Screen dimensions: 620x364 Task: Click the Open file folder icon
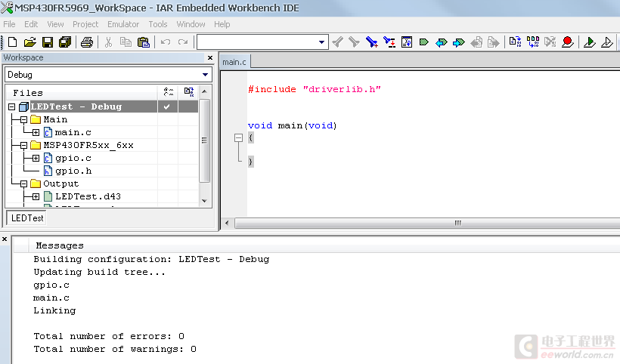click(x=29, y=42)
